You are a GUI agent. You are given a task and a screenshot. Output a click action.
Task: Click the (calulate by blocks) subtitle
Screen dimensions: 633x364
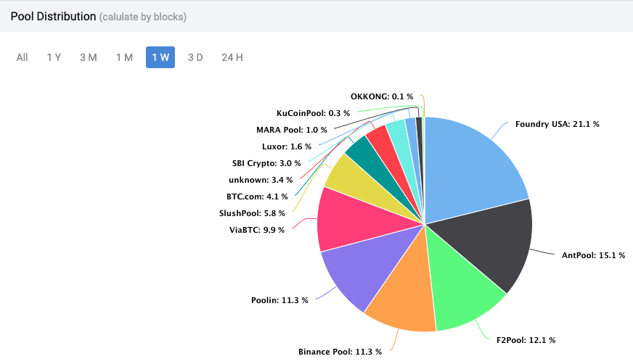point(143,17)
